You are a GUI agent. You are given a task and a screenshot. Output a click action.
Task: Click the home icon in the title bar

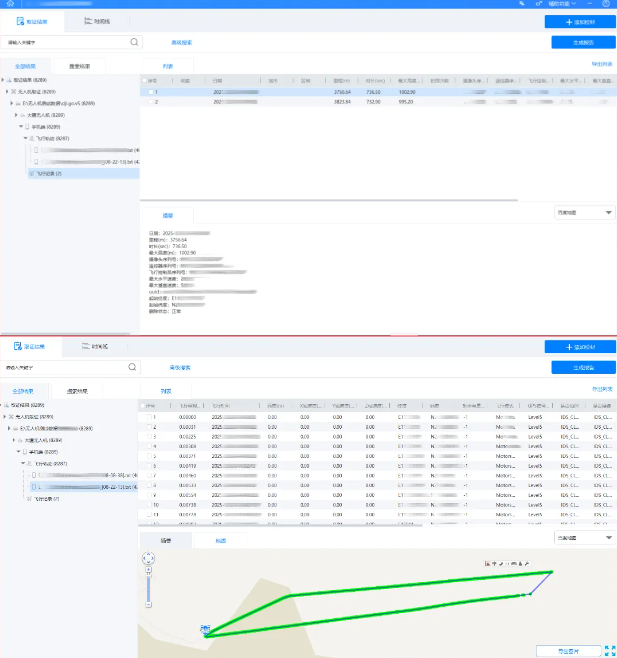520,4
